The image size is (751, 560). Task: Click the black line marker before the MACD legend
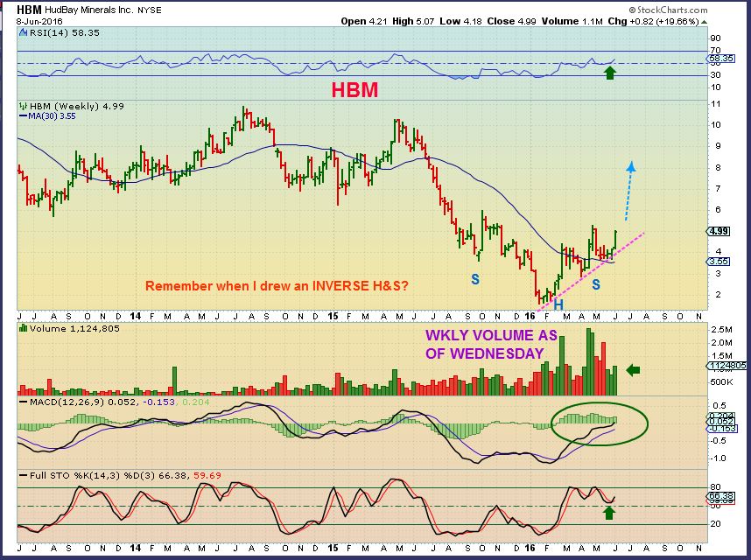(x=23, y=402)
